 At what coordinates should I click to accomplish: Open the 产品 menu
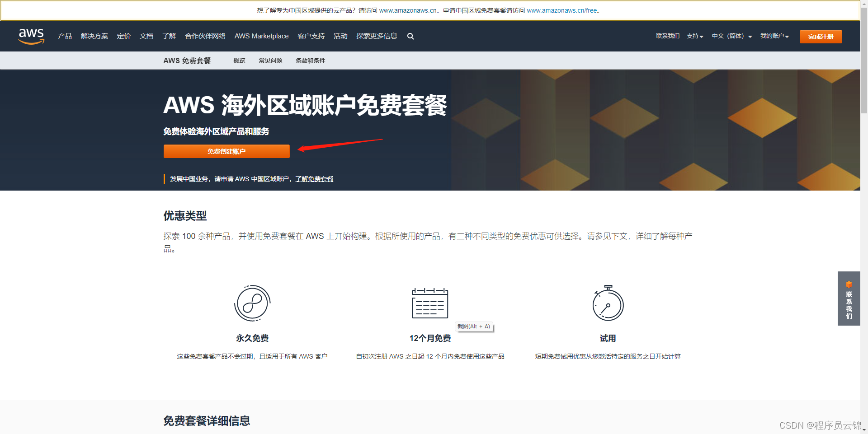pyautogui.click(x=65, y=36)
